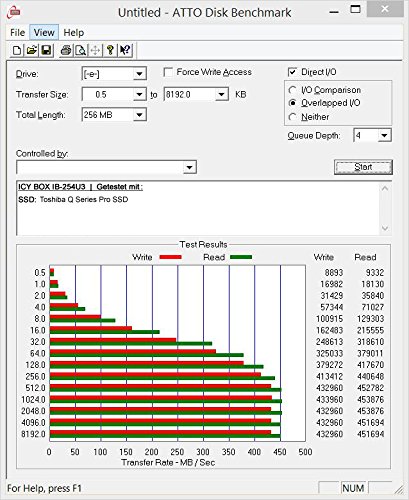The width and height of the screenshot is (409, 500).
Task: Expand the Drive dropdown list
Action: click(x=139, y=74)
